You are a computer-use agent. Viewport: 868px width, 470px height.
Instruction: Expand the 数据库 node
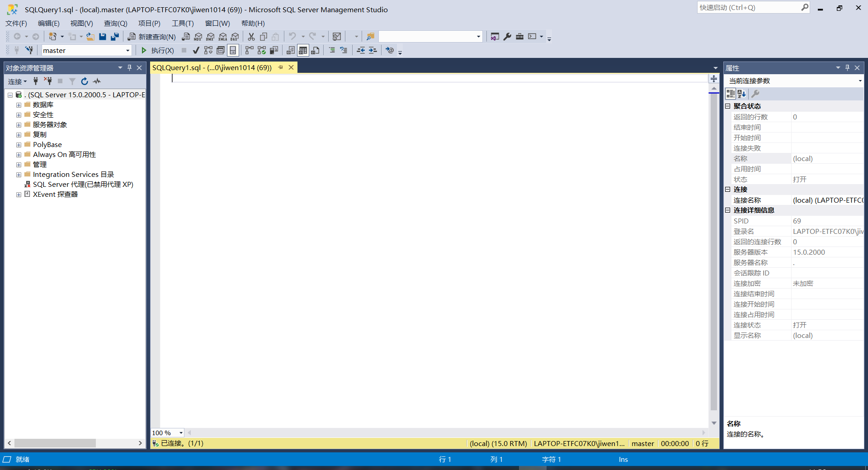tap(19, 105)
